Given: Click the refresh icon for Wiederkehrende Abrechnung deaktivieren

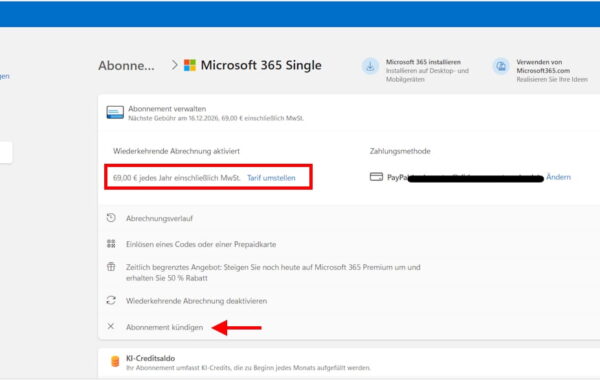Looking at the screenshot, I should (111, 300).
